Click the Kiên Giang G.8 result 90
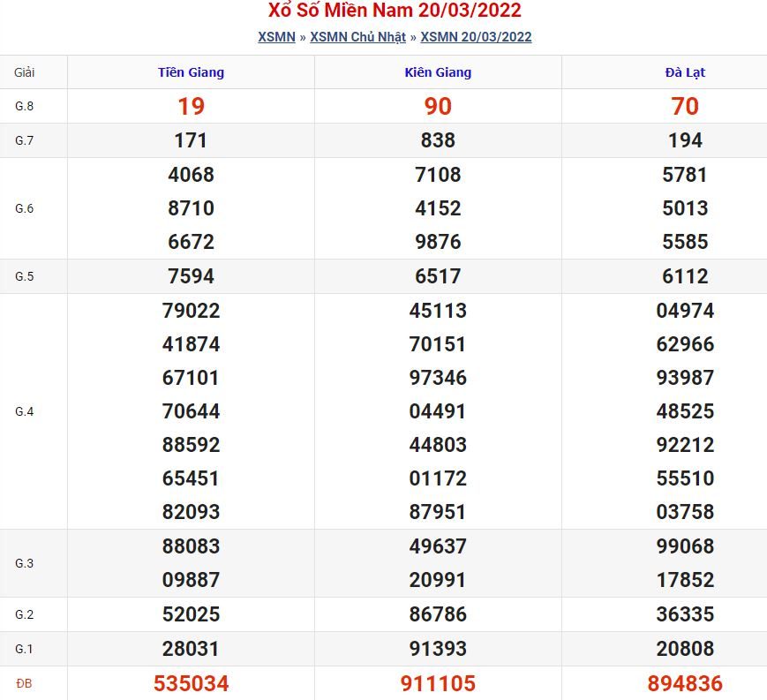The height and width of the screenshot is (700, 767). pos(438,106)
